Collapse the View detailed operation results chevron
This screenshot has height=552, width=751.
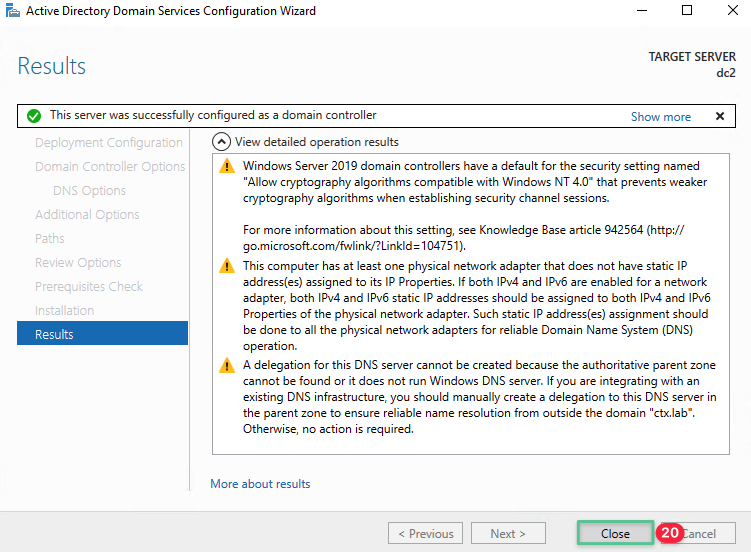coord(222,142)
